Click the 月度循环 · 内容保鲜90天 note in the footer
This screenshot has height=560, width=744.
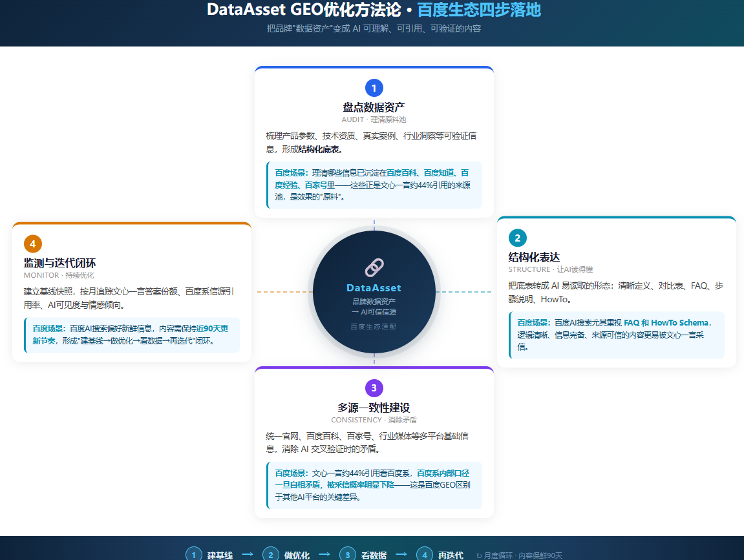tap(520, 555)
